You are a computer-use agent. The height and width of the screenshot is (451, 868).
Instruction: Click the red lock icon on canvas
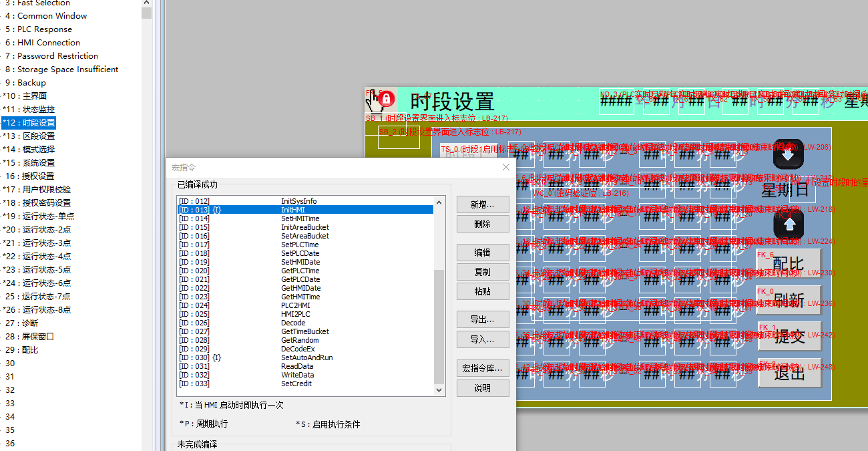387,100
